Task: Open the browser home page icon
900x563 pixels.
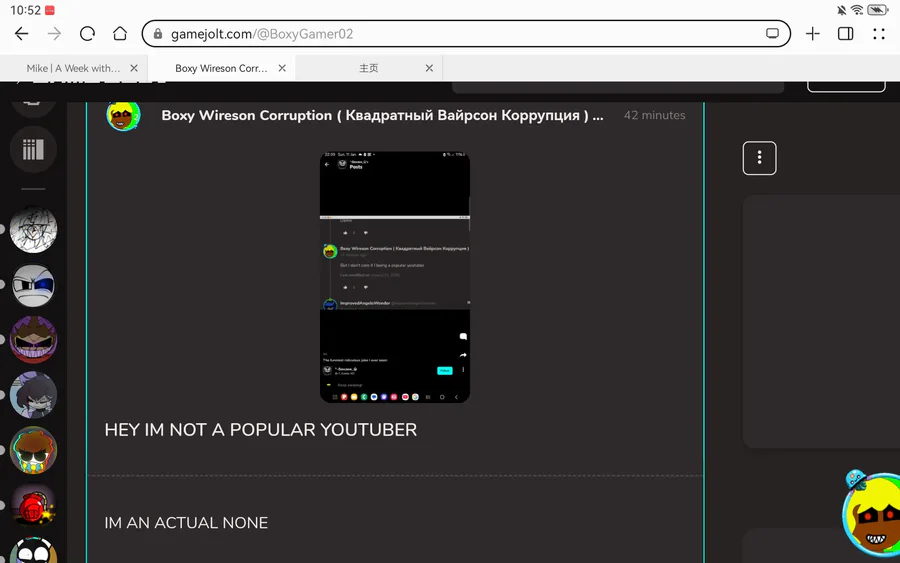Action: [120, 34]
